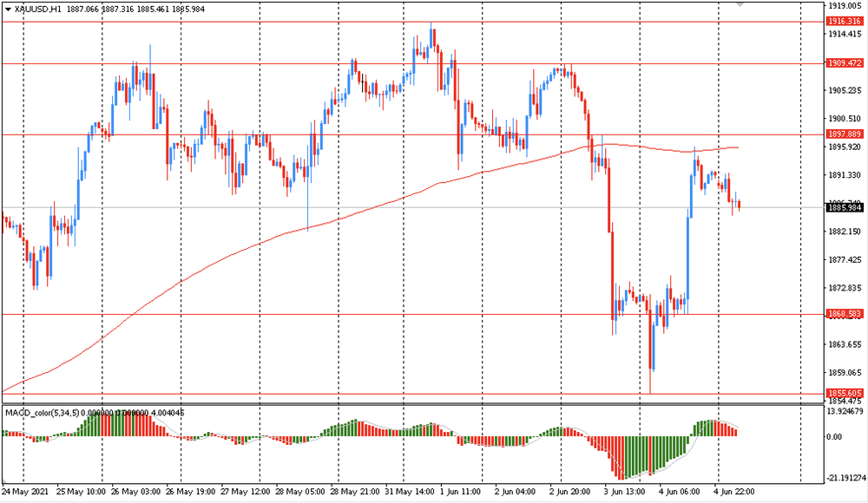Click the 24 May 2021 date label

pyautogui.click(x=25, y=492)
